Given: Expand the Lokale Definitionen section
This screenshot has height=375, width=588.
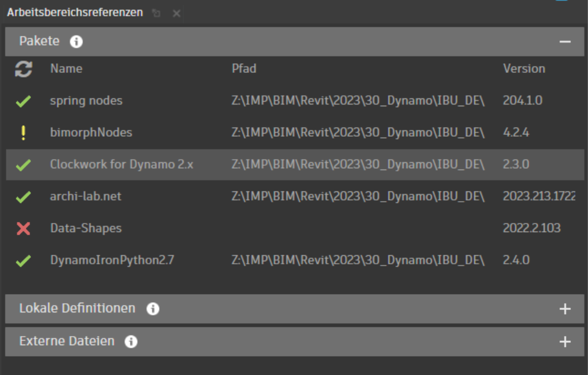Looking at the screenshot, I should tap(565, 309).
